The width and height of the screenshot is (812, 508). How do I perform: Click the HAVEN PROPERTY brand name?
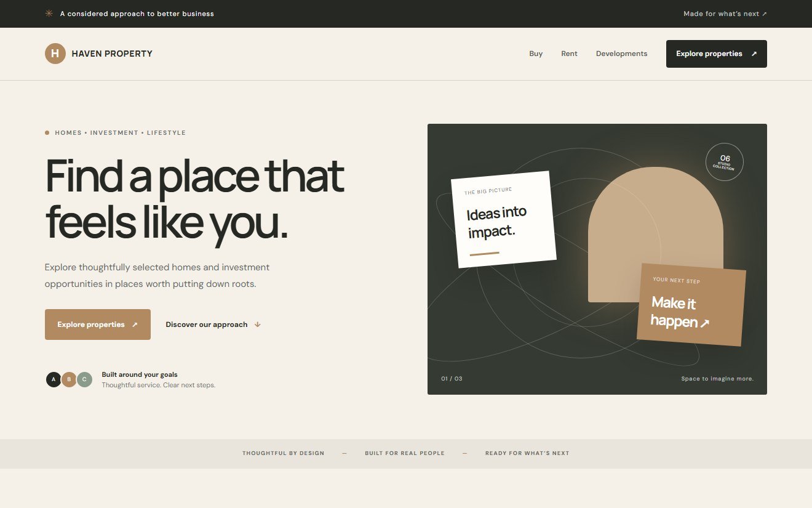click(x=112, y=54)
